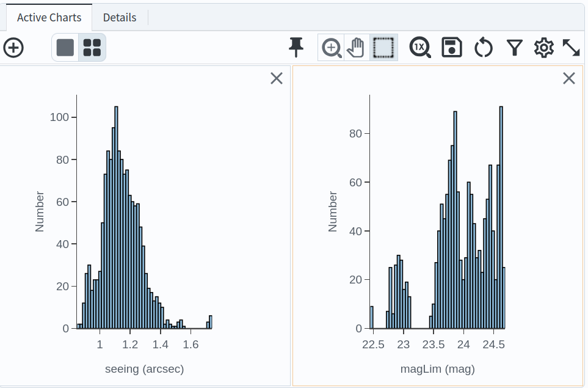Switch to pan mode
Image resolution: width=588 pixels, height=388 pixels.
357,47
